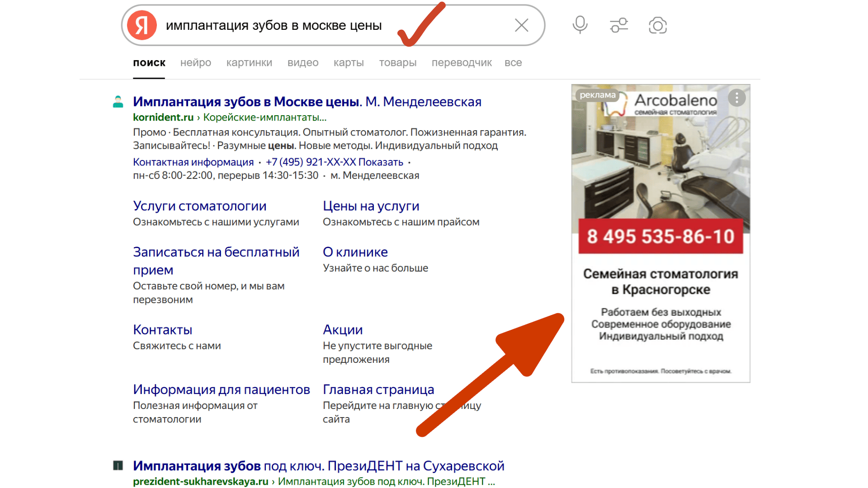This screenshot has width=868, height=488.
Task: Start voice search with the microphone icon
Action: pyautogui.click(x=580, y=25)
